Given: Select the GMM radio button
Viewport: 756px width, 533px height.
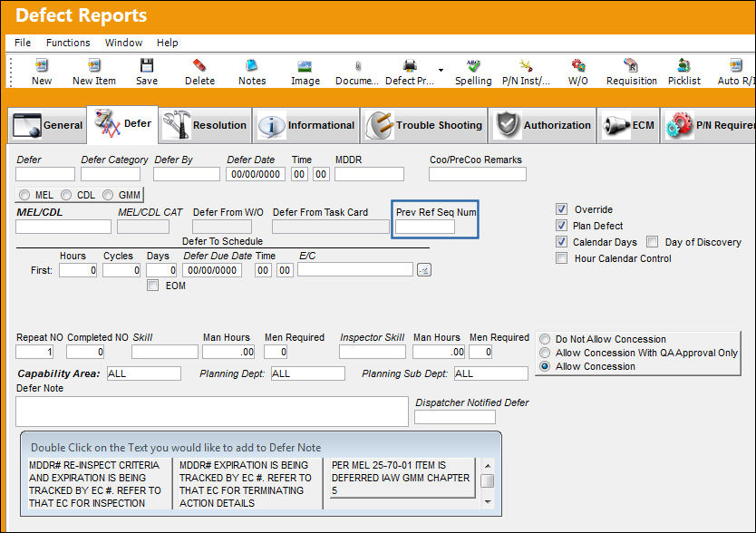Looking at the screenshot, I should point(108,195).
